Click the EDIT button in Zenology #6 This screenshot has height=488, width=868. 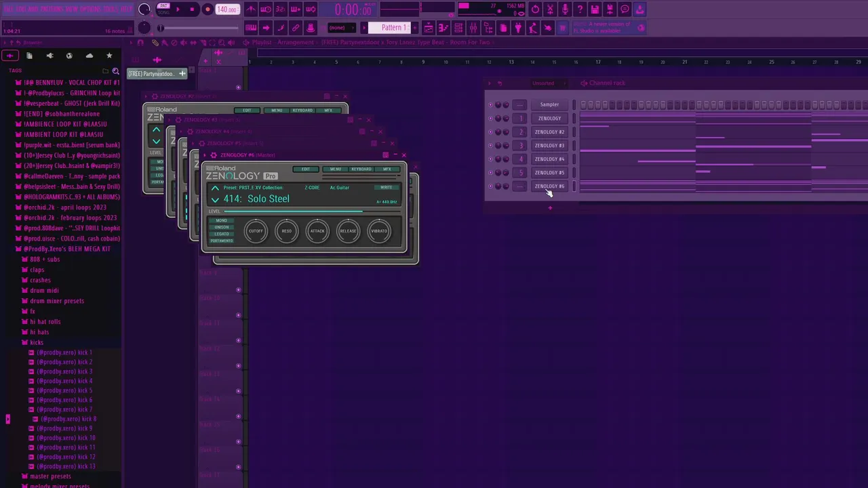tap(306, 169)
